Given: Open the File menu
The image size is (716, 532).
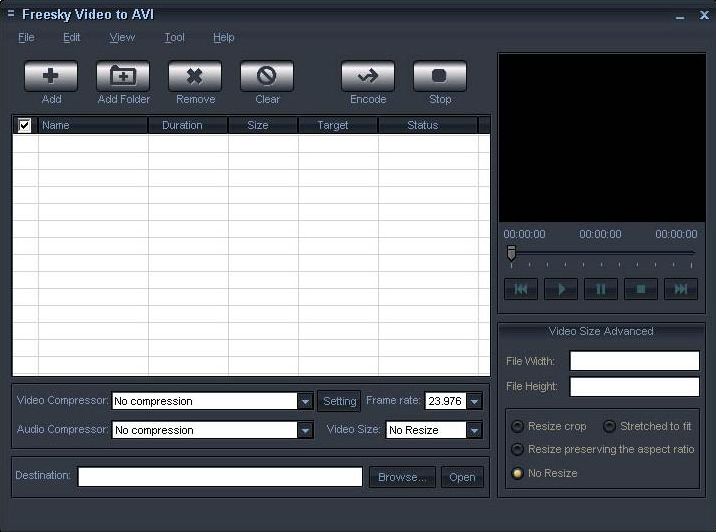Looking at the screenshot, I should 26,37.
